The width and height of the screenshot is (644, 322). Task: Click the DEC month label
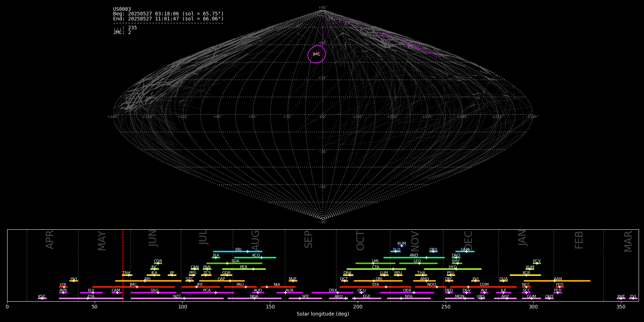tap(468, 240)
